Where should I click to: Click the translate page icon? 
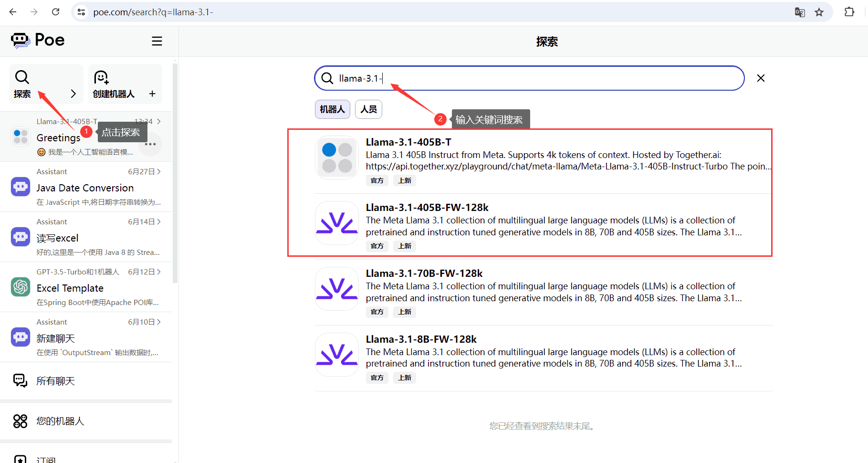tap(800, 12)
